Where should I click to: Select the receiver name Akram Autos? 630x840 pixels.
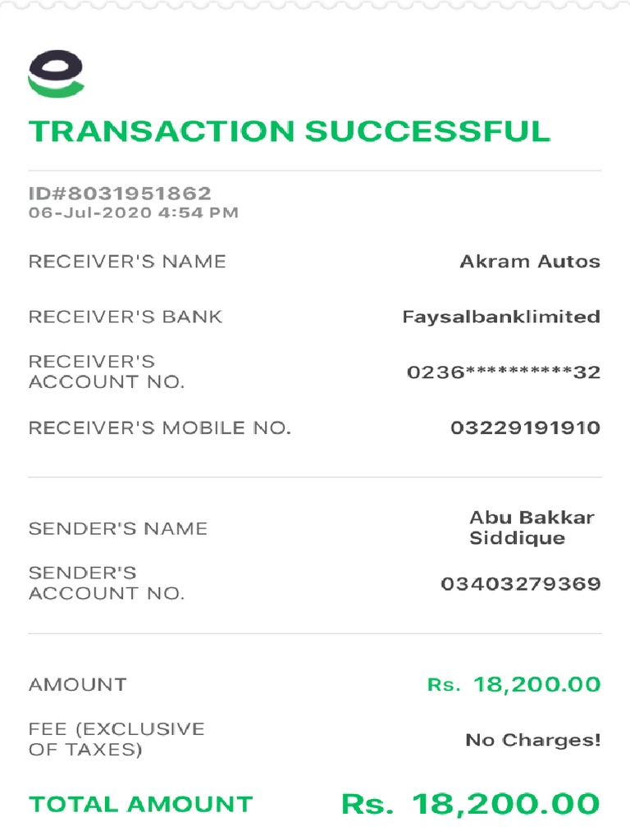click(x=529, y=262)
